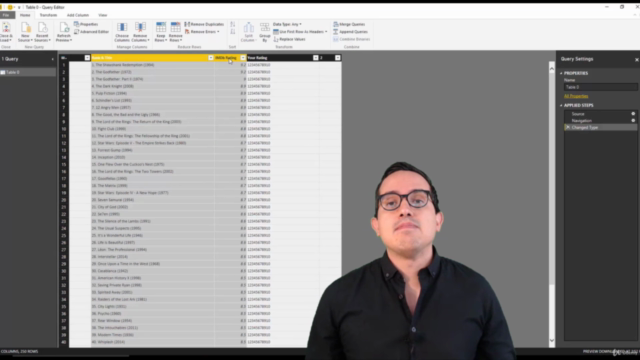
Task: Collapse the PROPERTIES section
Action: click(x=561, y=73)
